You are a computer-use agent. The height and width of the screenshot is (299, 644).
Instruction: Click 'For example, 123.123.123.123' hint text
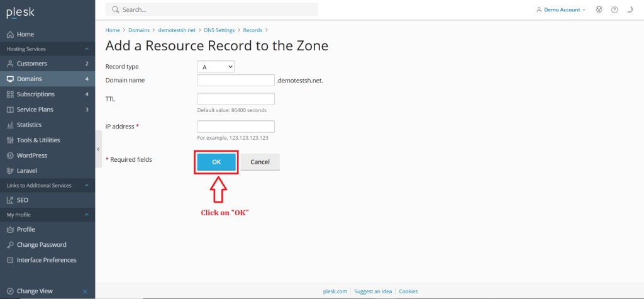coord(233,138)
